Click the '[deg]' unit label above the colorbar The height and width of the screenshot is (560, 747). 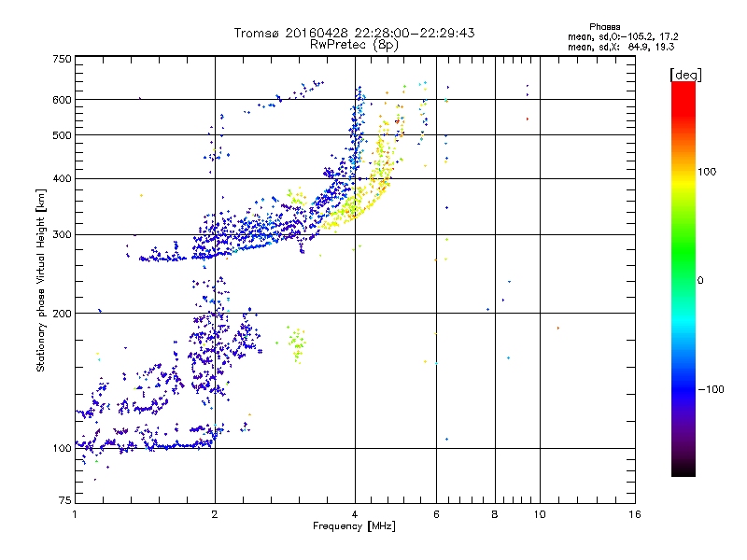tap(685, 75)
